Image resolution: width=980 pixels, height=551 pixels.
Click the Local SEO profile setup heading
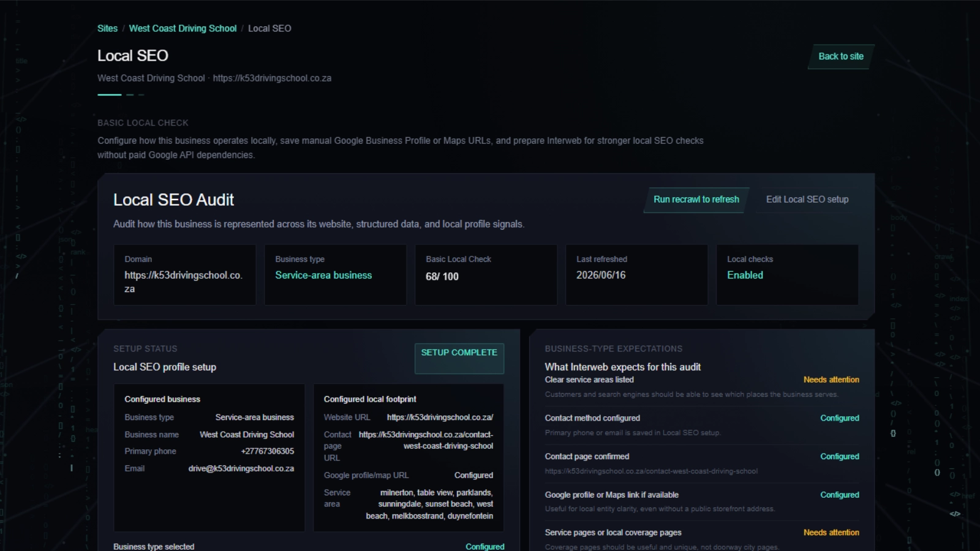pos(165,367)
